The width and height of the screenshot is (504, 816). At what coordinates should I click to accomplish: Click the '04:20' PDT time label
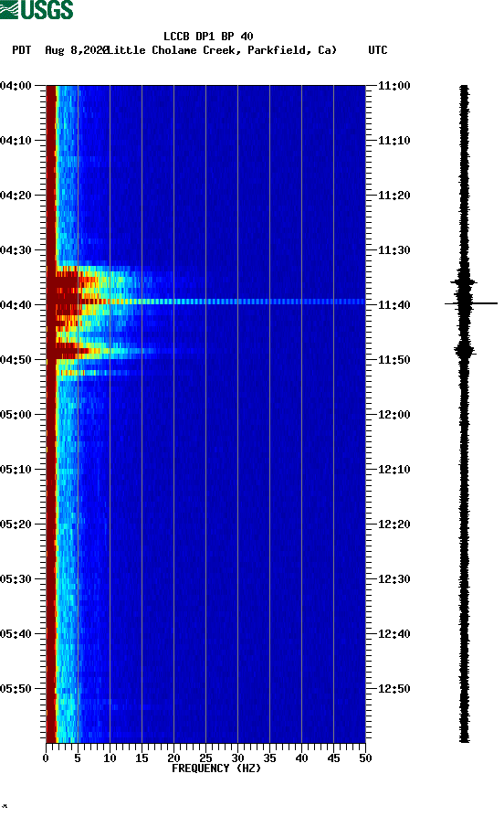(x=16, y=196)
